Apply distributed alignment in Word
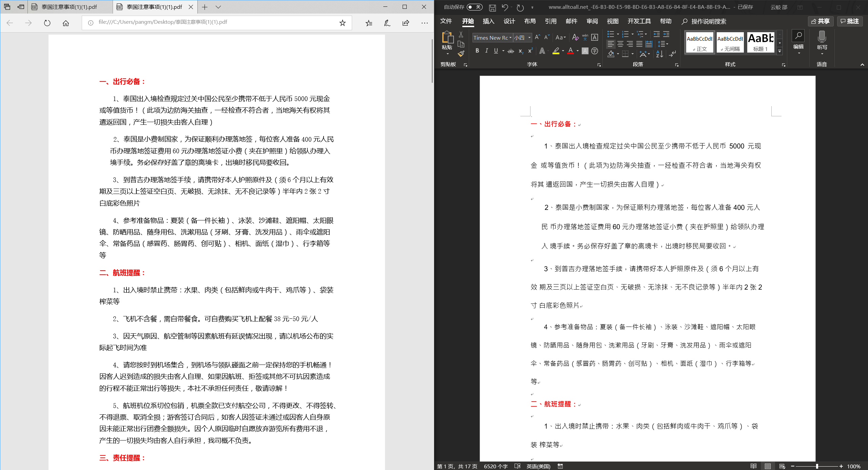 point(649,44)
